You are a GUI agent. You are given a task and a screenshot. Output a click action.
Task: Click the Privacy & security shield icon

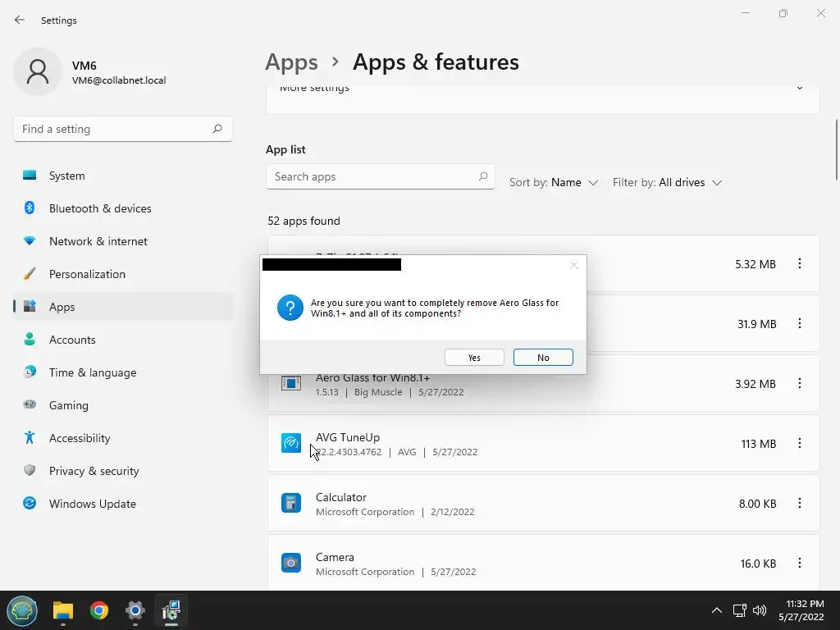pyautogui.click(x=30, y=470)
